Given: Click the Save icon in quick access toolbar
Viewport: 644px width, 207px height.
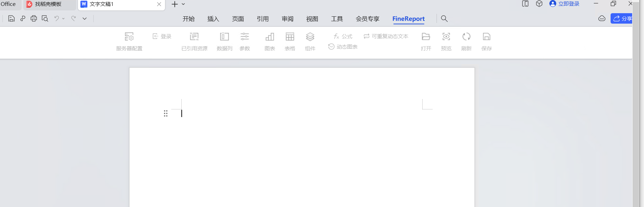Looking at the screenshot, I should click(11, 19).
